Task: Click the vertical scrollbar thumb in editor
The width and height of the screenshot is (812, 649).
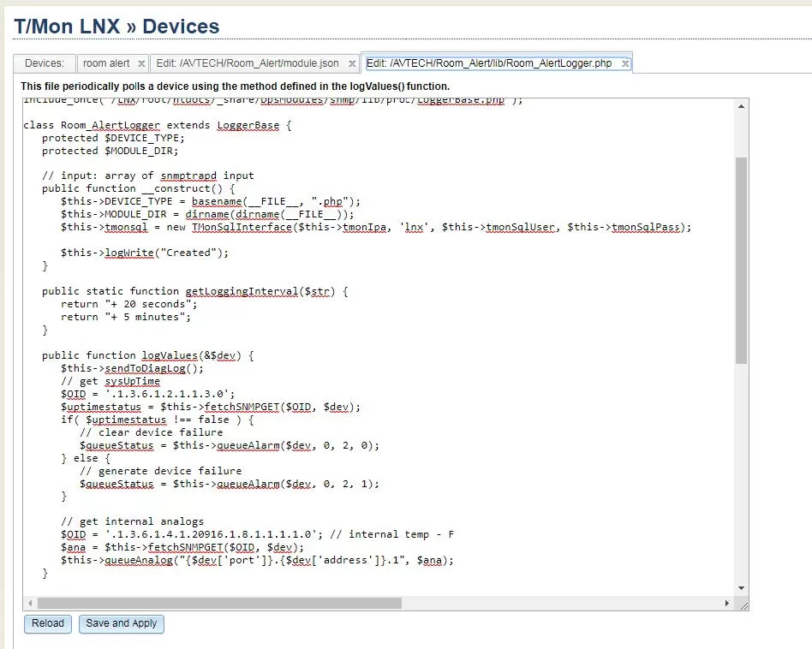Action: tap(741, 257)
